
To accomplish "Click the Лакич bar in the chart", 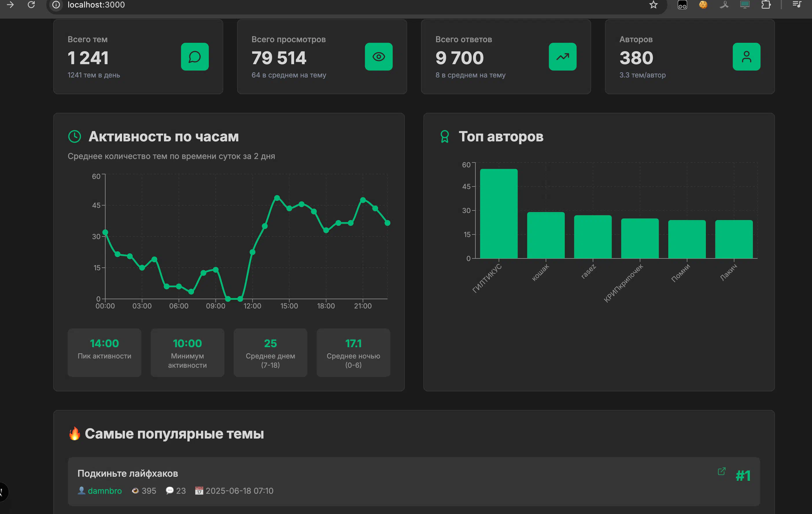I will pos(734,239).
